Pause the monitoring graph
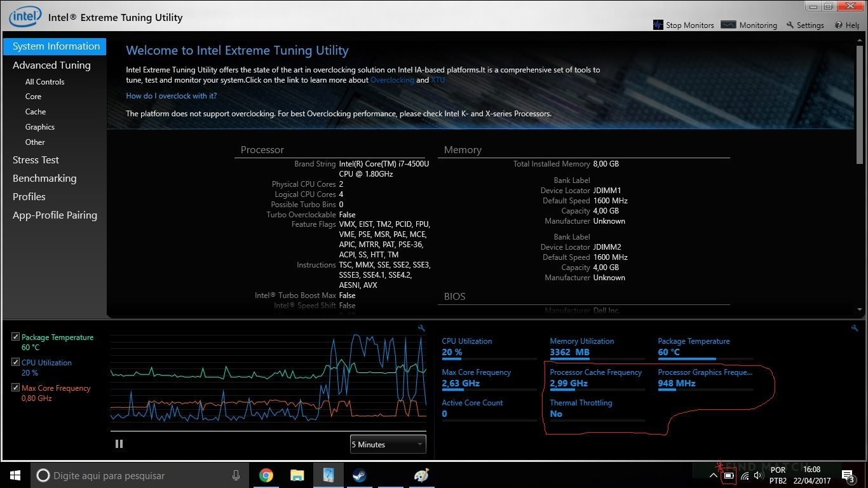868x488 pixels. point(119,444)
